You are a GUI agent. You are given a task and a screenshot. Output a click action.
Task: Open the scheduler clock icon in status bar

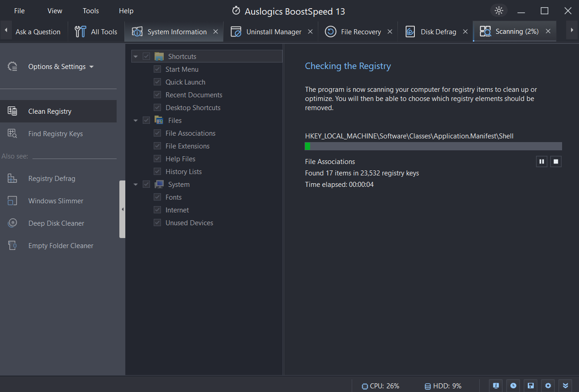click(x=513, y=386)
